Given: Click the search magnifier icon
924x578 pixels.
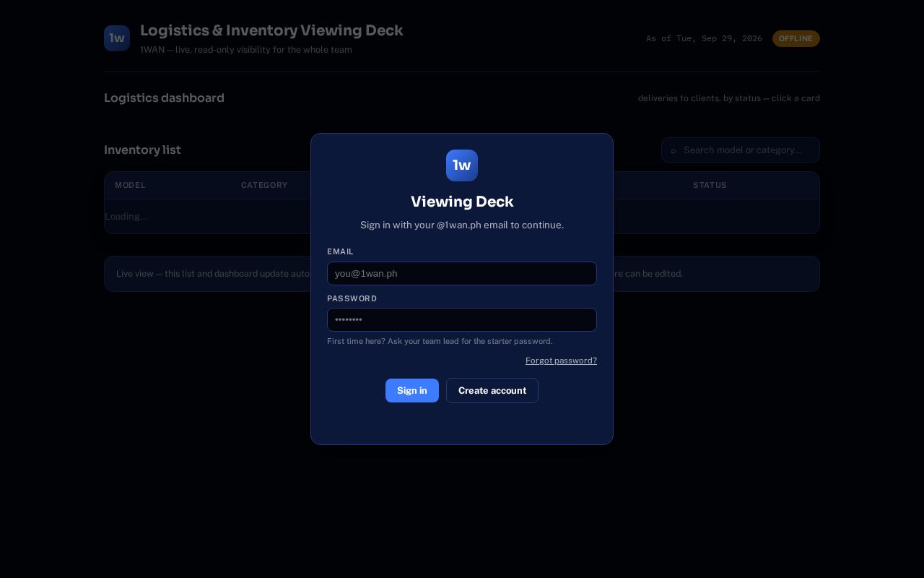Looking at the screenshot, I should 674,150.
